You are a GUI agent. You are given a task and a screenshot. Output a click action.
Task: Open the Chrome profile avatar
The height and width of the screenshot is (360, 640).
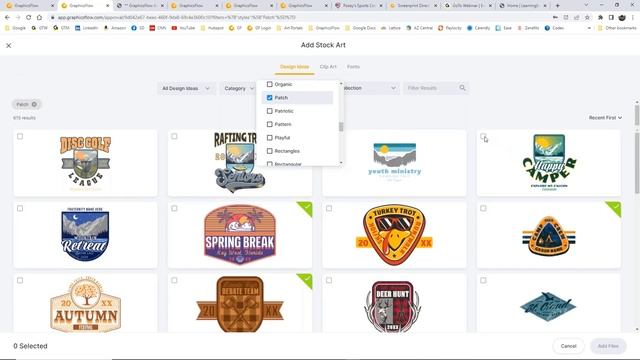tap(622, 18)
